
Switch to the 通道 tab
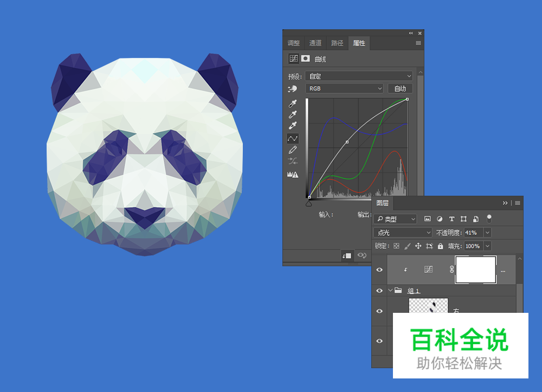(314, 43)
